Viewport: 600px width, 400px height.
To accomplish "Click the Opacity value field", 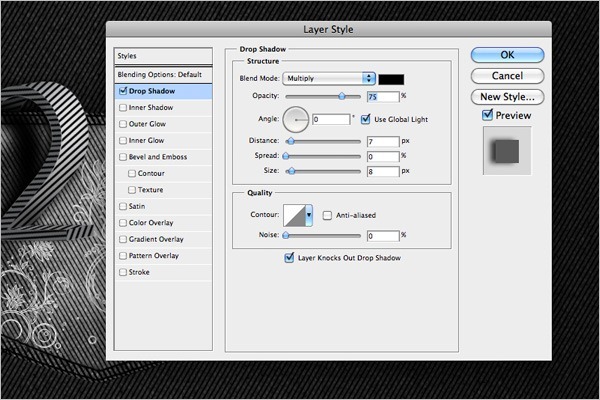I will pos(383,97).
